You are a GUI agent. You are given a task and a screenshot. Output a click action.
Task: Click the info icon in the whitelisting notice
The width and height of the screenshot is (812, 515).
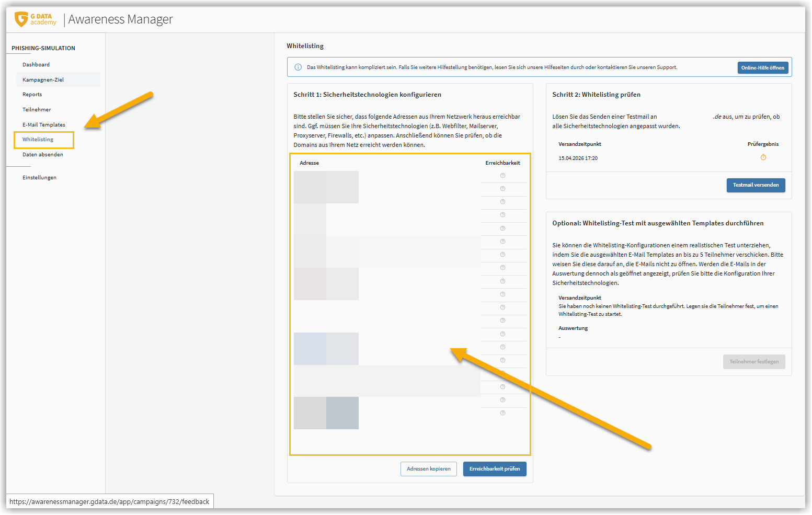[x=298, y=67]
